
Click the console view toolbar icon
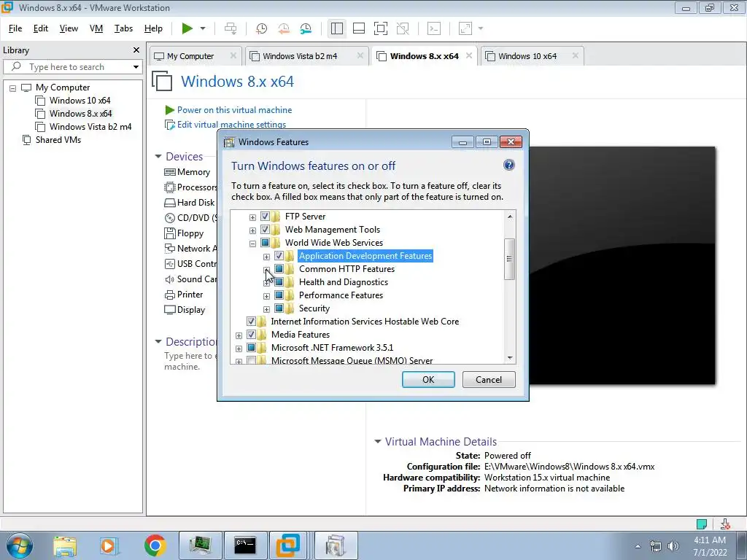(x=434, y=28)
